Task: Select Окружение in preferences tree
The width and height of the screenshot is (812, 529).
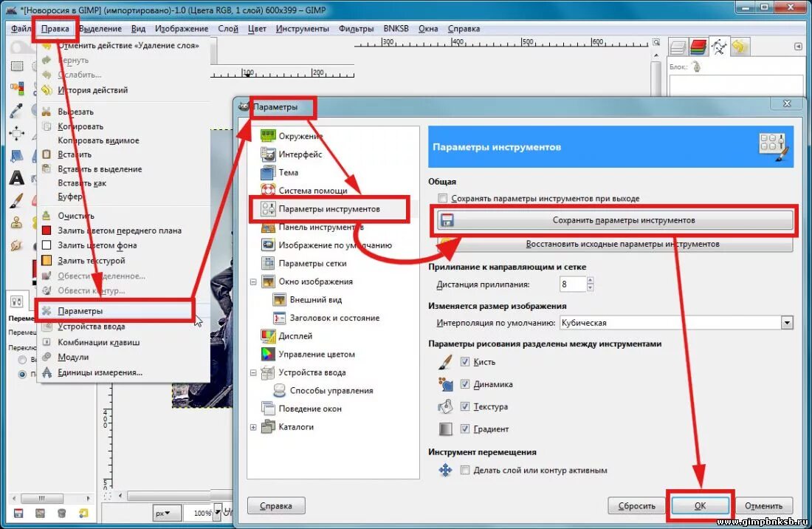Action: point(300,136)
